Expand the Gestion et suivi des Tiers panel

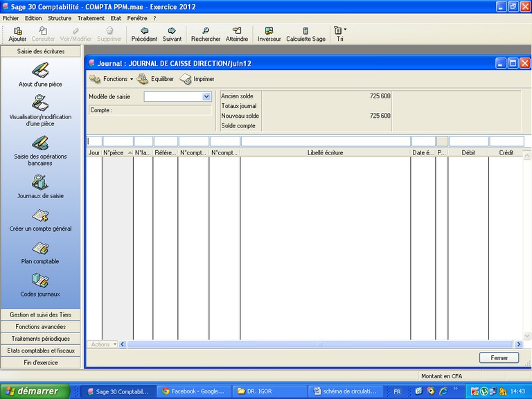[x=40, y=314]
